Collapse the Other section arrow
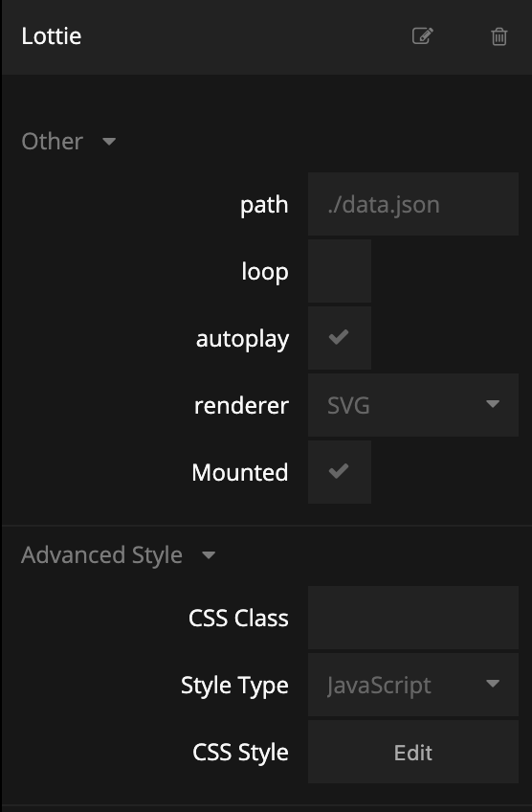The width and height of the screenshot is (532, 812). click(x=109, y=141)
